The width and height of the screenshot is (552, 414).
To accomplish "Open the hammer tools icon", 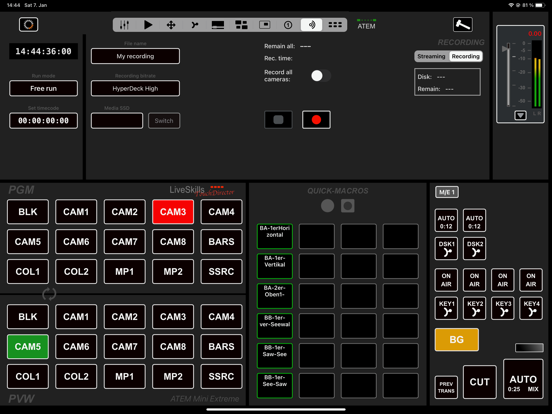I will pos(463,24).
